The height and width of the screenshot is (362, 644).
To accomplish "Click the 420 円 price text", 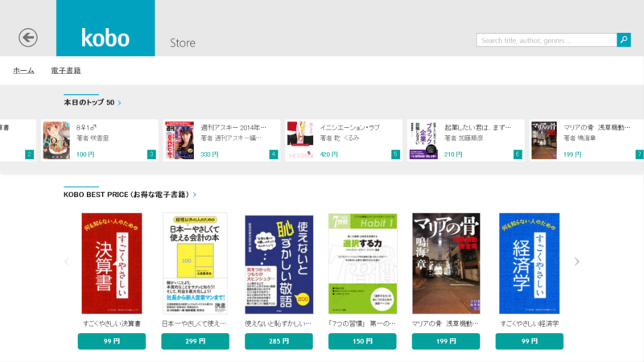I will pos(329,154).
